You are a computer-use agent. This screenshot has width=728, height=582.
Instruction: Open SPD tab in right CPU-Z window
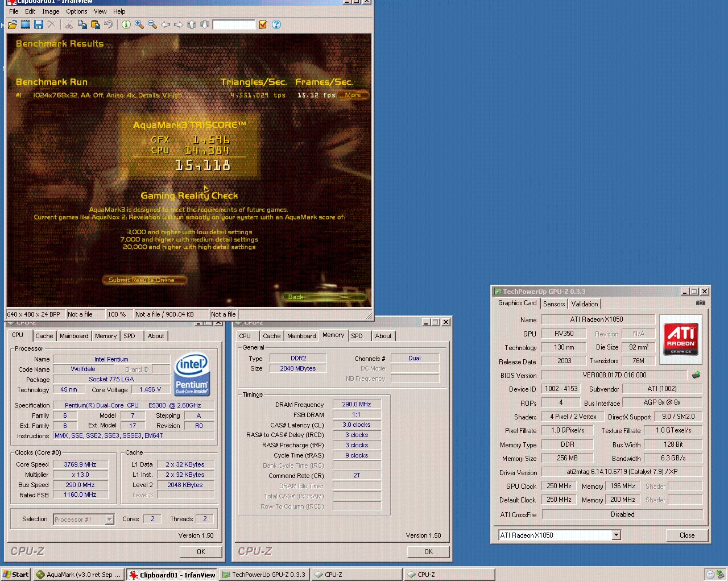tap(357, 336)
